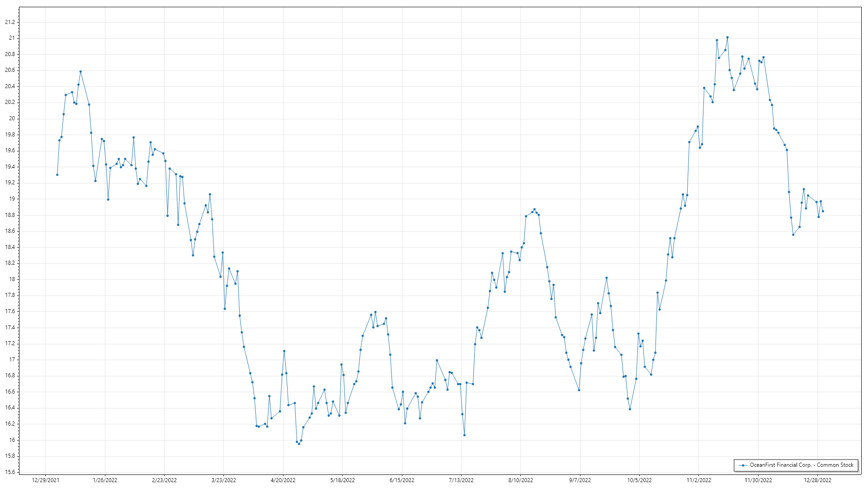This screenshot has height=488, width=868.
Task: Click the legend line marker icon
Action: pyautogui.click(x=743, y=465)
